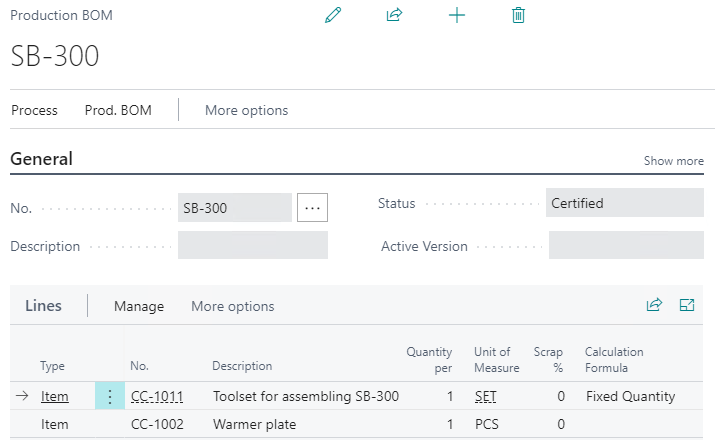
Task: Click the Calculation Formula column header
Action: (x=614, y=359)
